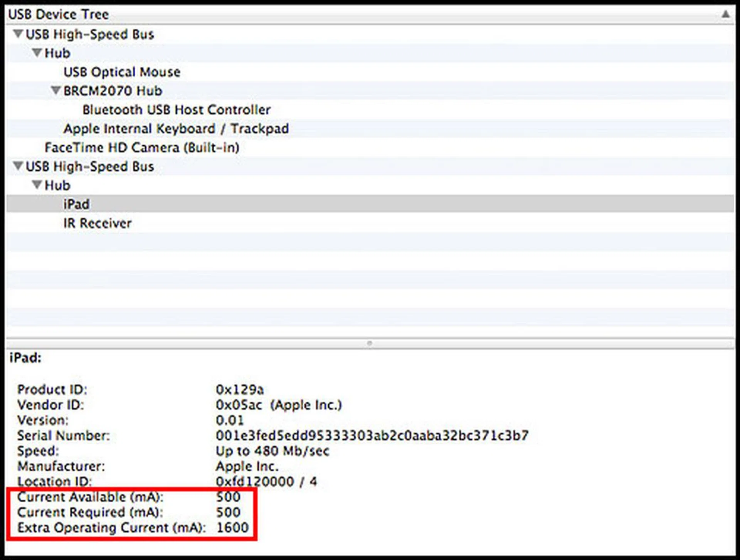Click the pane divider handle dot
The height and width of the screenshot is (560, 740).
pos(369,343)
